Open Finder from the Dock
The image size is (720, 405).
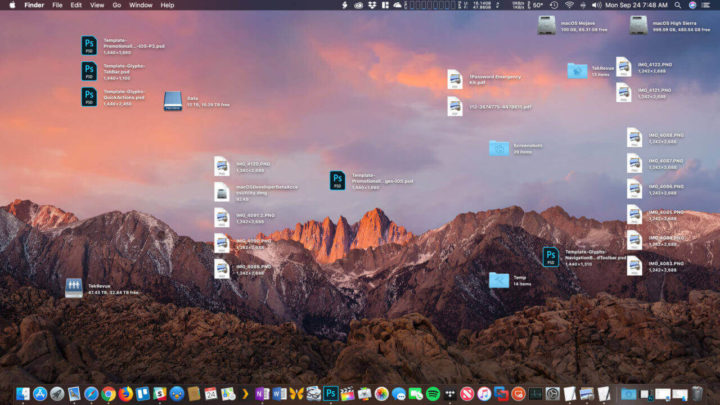pyautogui.click(x=22, y=394)
